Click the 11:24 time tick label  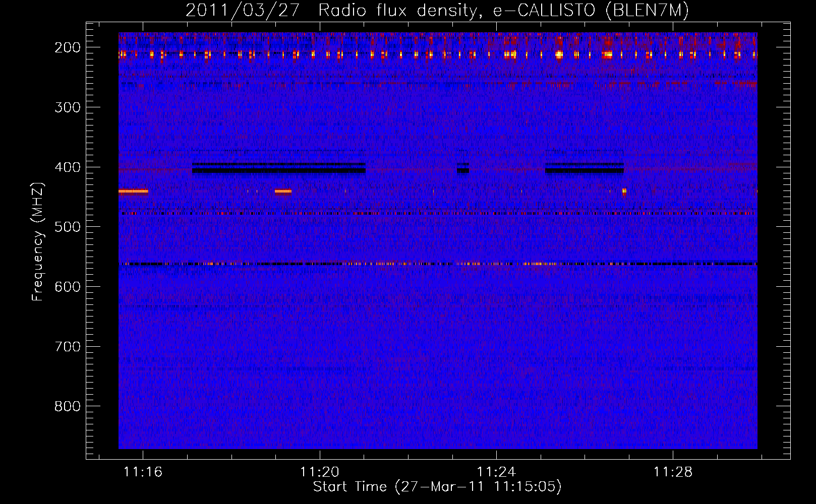497,472
